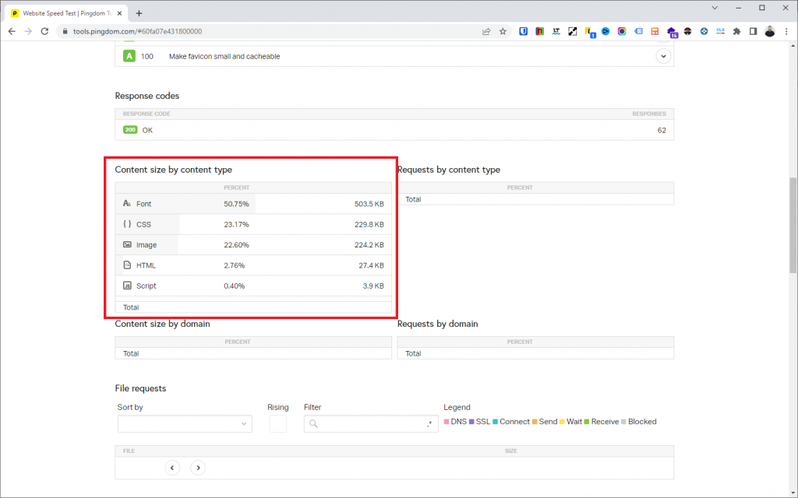The width and height of the screenshot is (798, 498).
Task: Open the Bitwarden extension icon
Action: (523, 31)
